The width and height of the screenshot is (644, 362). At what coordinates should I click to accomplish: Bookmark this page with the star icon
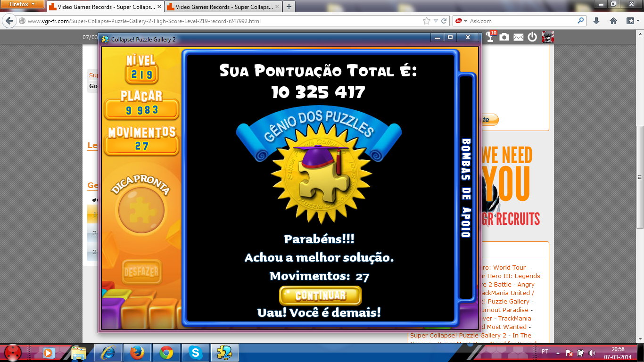427,21
